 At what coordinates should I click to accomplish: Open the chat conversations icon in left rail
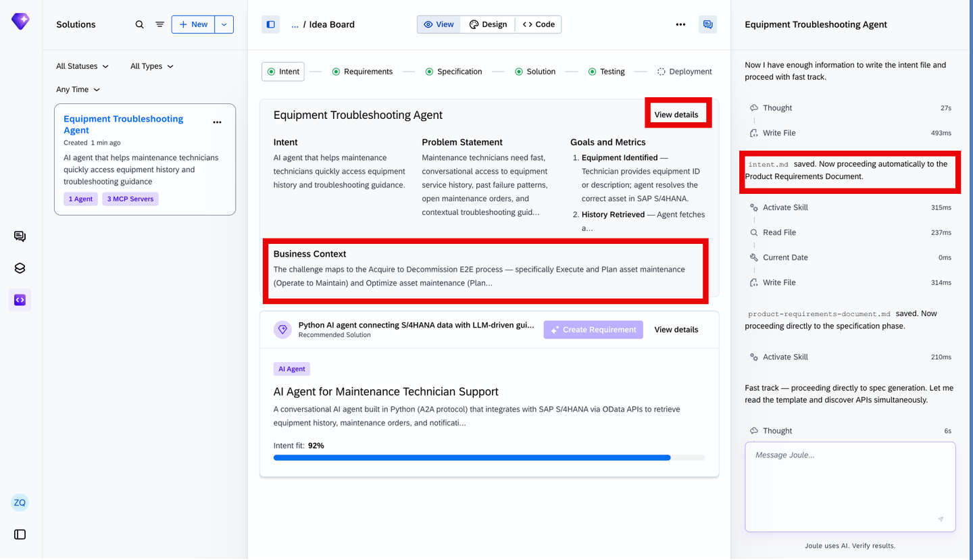[x=20, y=236]
